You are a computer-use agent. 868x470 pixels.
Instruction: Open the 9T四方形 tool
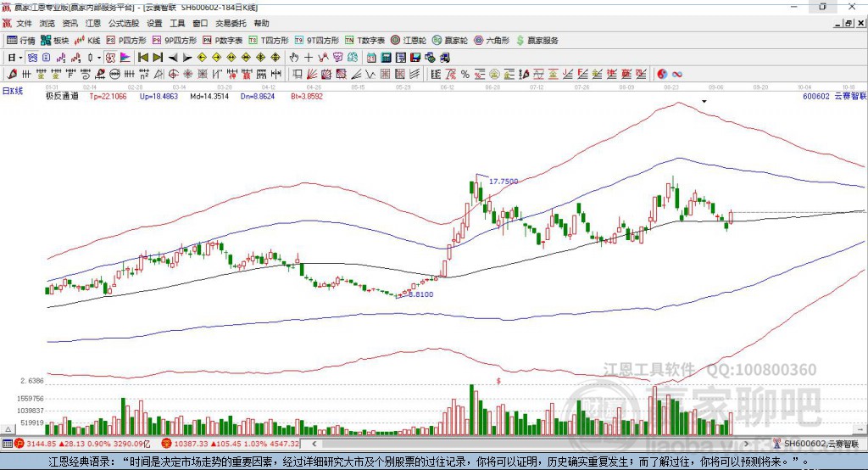(317, 41)
